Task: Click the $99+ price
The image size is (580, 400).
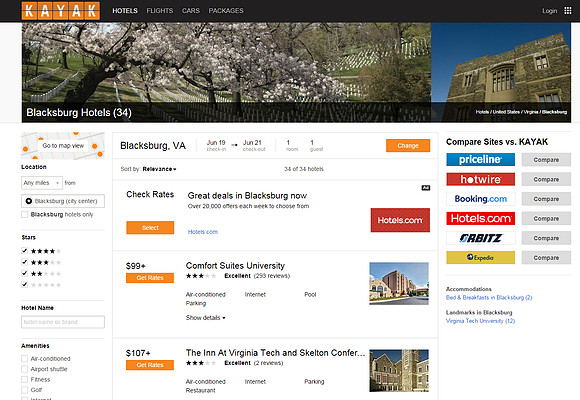Action: pyautogui.click(x=136, y=266)
